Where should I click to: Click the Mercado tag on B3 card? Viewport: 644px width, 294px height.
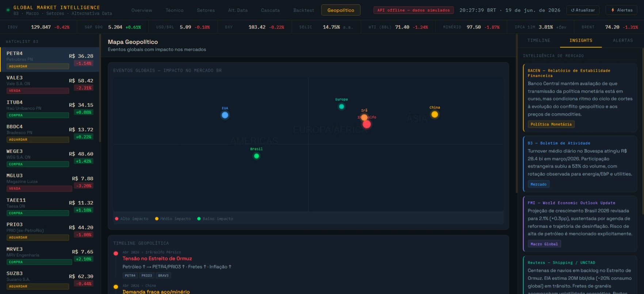(x=538, y=184)
